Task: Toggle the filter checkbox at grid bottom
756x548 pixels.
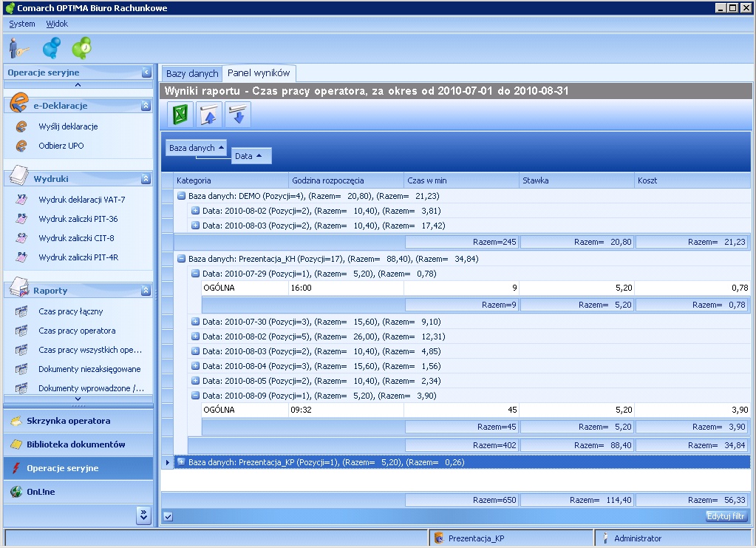Action: click(x=168, y=517)
